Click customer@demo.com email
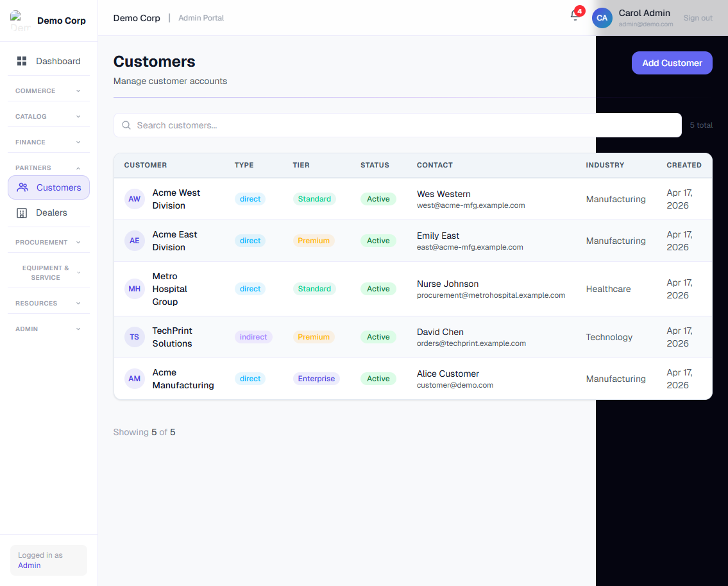 pyautogui.click(x=455, y=385)
